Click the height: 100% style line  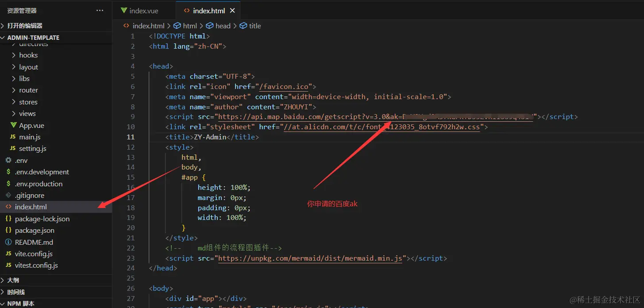[224, 188]
